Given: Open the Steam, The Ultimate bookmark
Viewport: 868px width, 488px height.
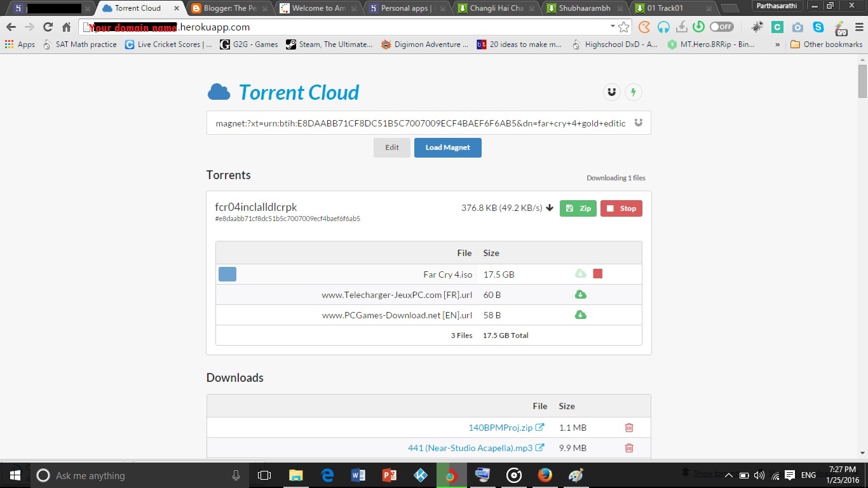Looking at the screenshot, I should pyautogui.click(x=330, y=44).
